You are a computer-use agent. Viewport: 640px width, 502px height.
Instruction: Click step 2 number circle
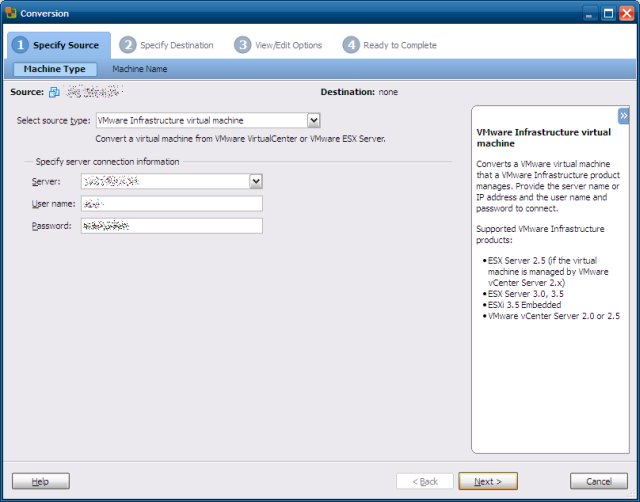128,45
